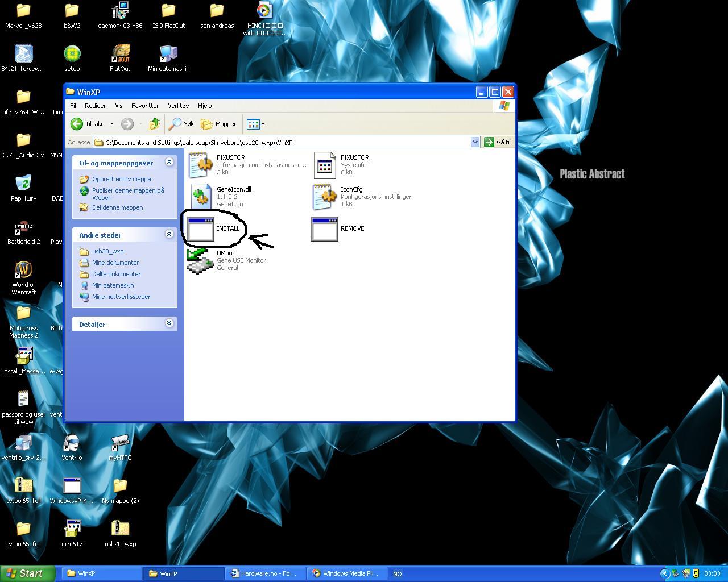Select World of Warcraft desktop shortcut
728x582 pixels.
(23, 278)
